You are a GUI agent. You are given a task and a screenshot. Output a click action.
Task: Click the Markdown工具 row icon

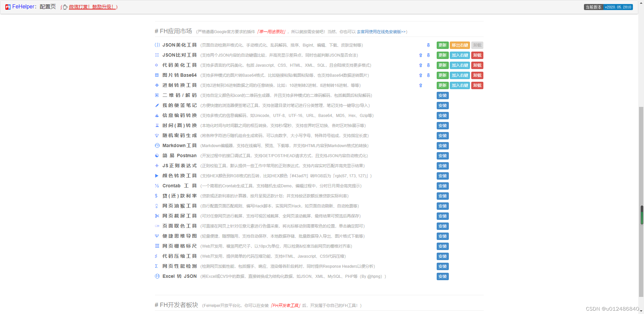157,145
